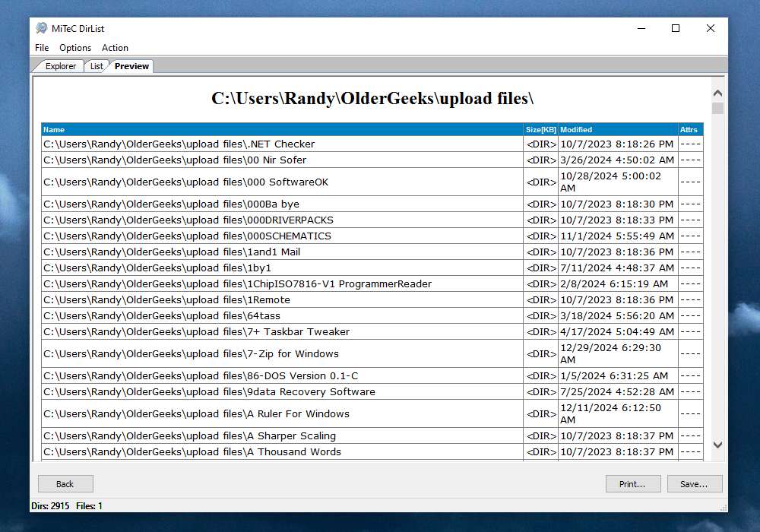Click the date 10/7/2023 8:18:30 PM
760x532 pixels.
(x=616, y=204)
